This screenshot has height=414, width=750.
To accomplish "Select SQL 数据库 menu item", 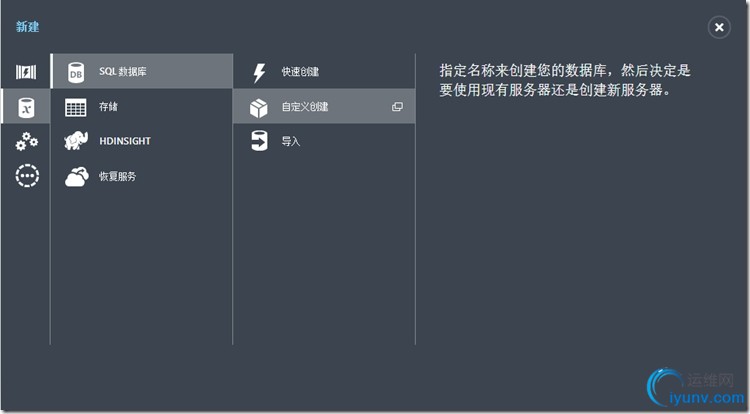I will pos(126,72).
